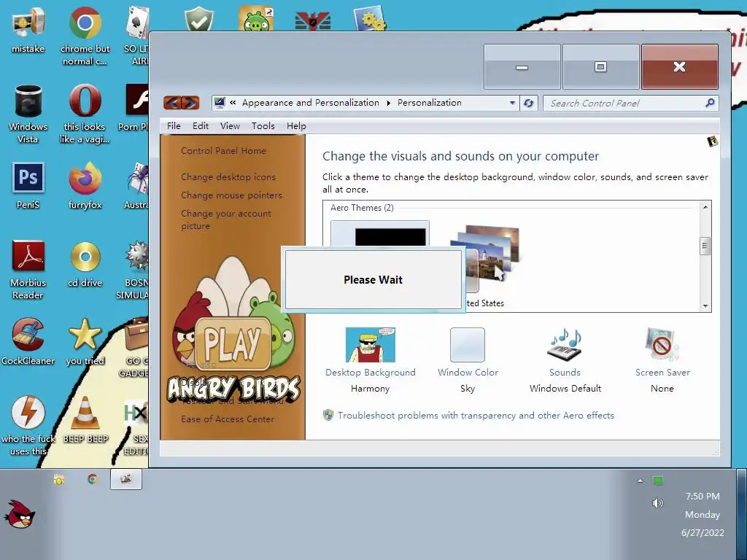Open red eagle emblem desktop icon

(312, 21)
